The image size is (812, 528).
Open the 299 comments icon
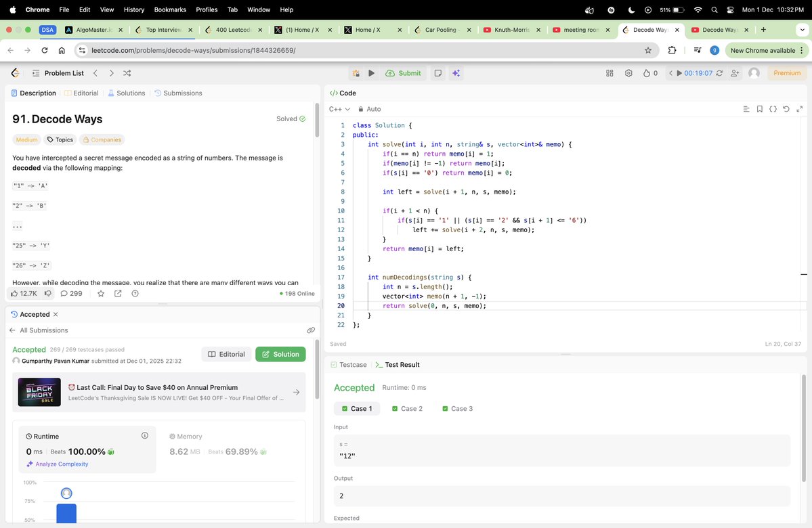coord(71,294)
